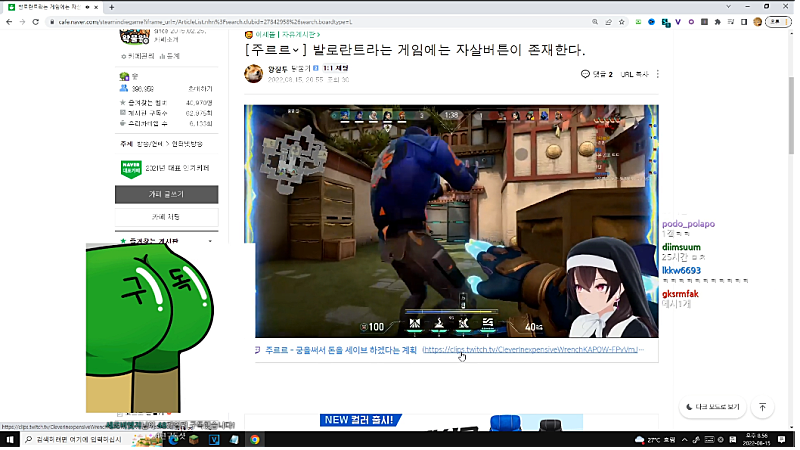The width and height of the screenshot is (800, 450).
Task: Click chat username gksrmfak
Action: (x=680, y=294)
